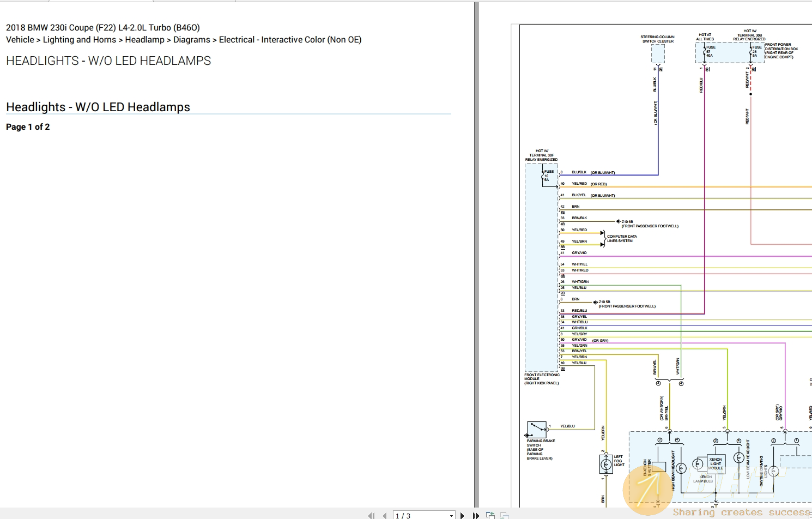Click the XENON LIGHT MODULE box

[x=716, y=463]
